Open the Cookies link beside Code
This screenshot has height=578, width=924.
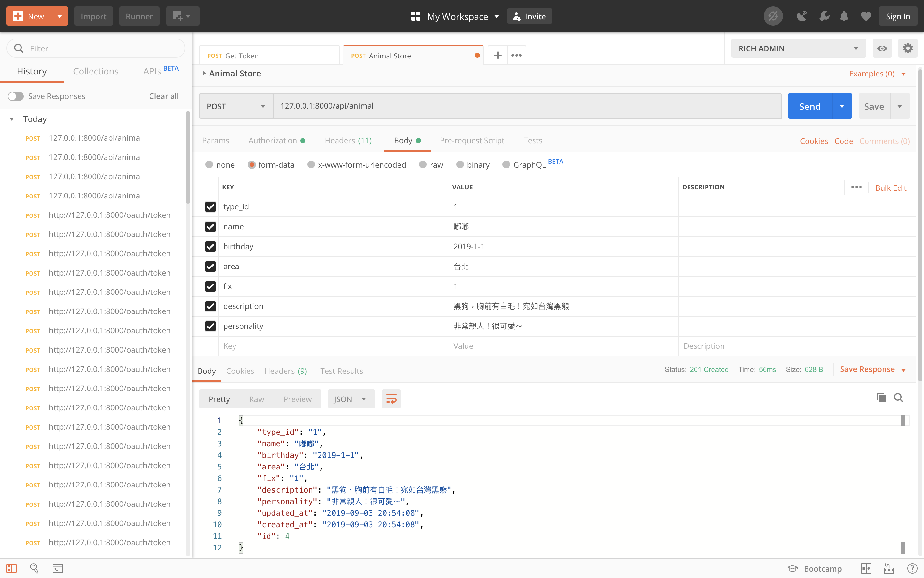click(814, 141)
